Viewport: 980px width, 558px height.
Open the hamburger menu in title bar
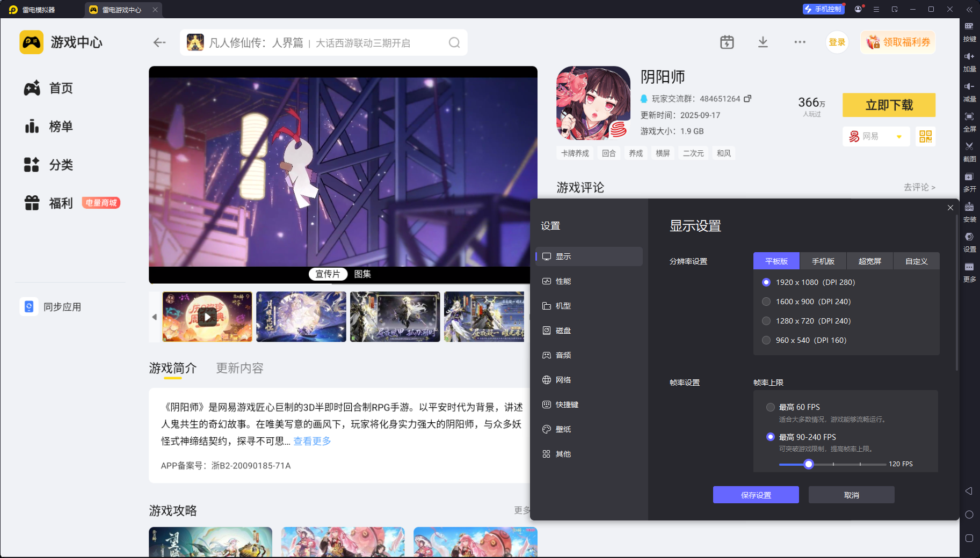click(x=876, y=9)
